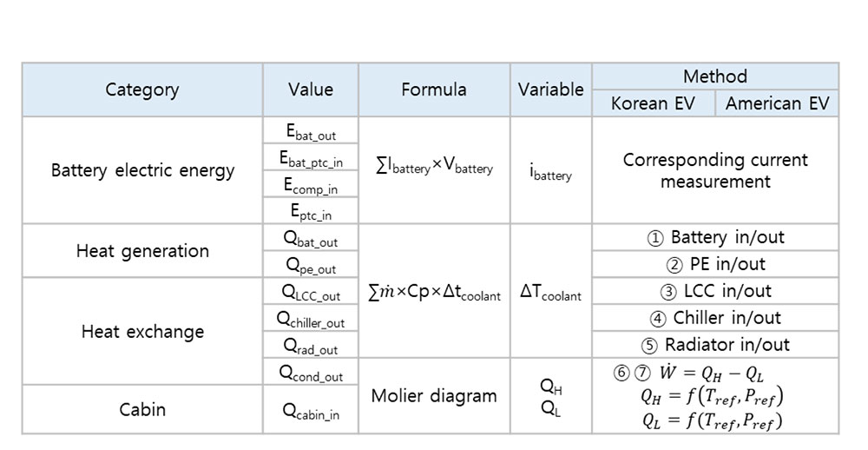Select the Molier diagram formula cell

coord(433,396)
